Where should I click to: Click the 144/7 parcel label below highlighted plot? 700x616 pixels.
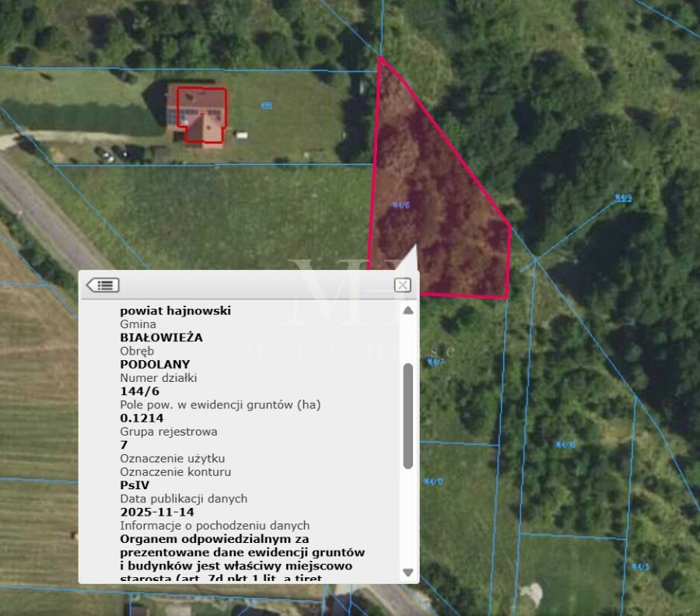[x=434, y=361]
